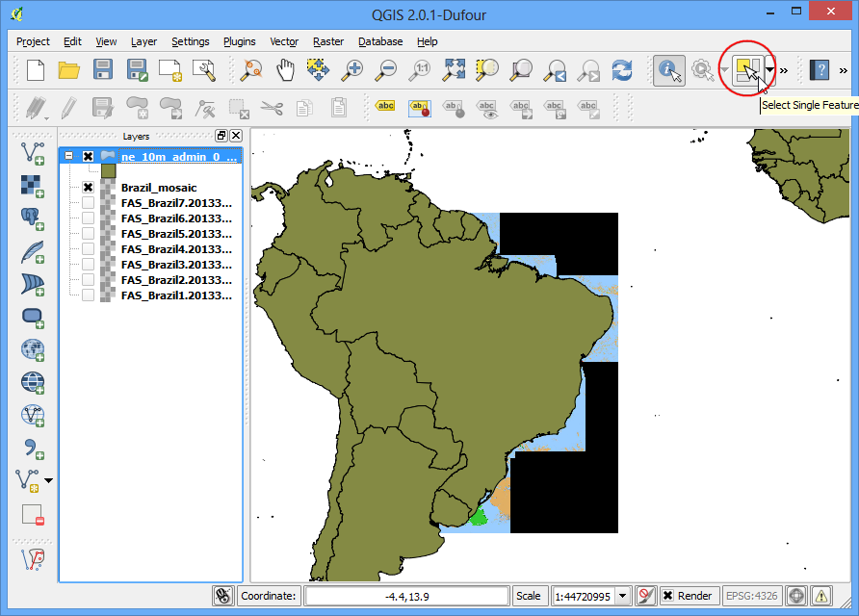
Task: Enable the FAS_Brazil7 layer checkbox
Action: [x=88, y=202]
